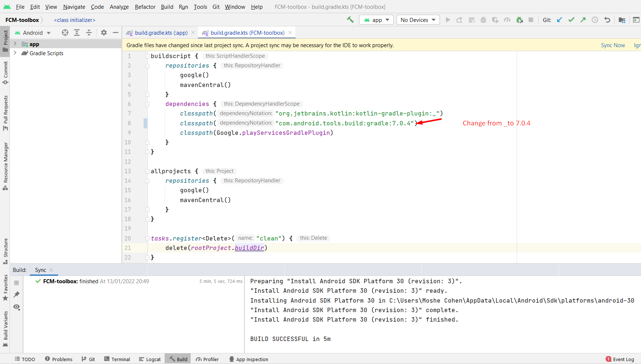Run the app using the play icon

pyautogui.click(x=448, y=20)
